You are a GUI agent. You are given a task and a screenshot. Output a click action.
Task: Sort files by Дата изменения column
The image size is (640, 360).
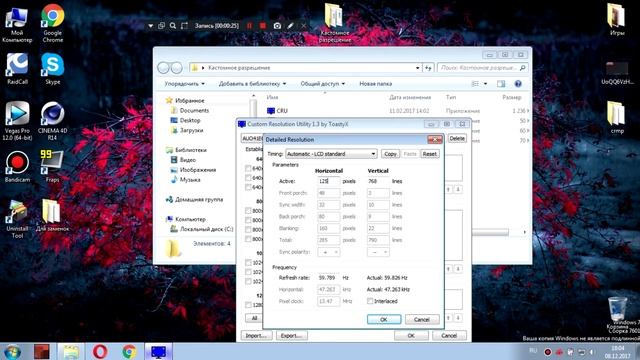tap(410, 97)
